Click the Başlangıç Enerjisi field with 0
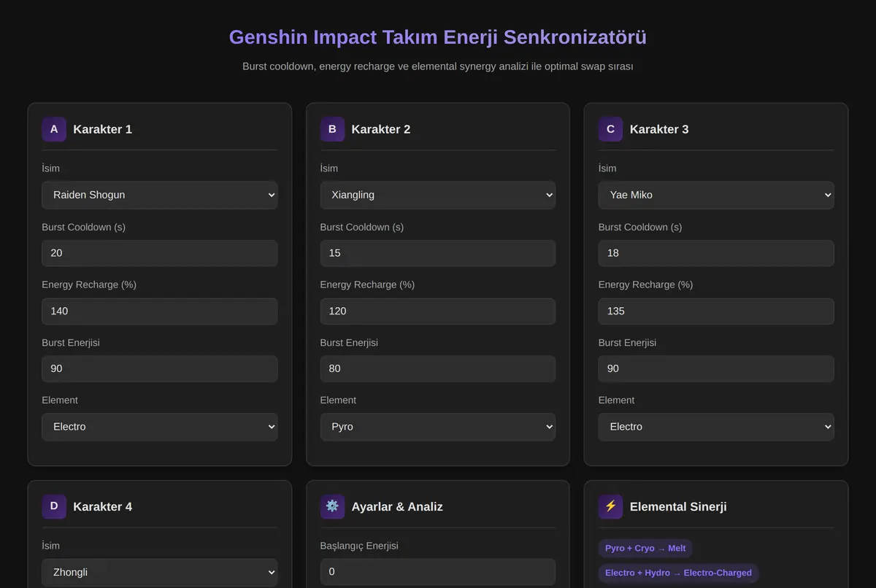Screen dimensions: 876x588 (438, 572)
